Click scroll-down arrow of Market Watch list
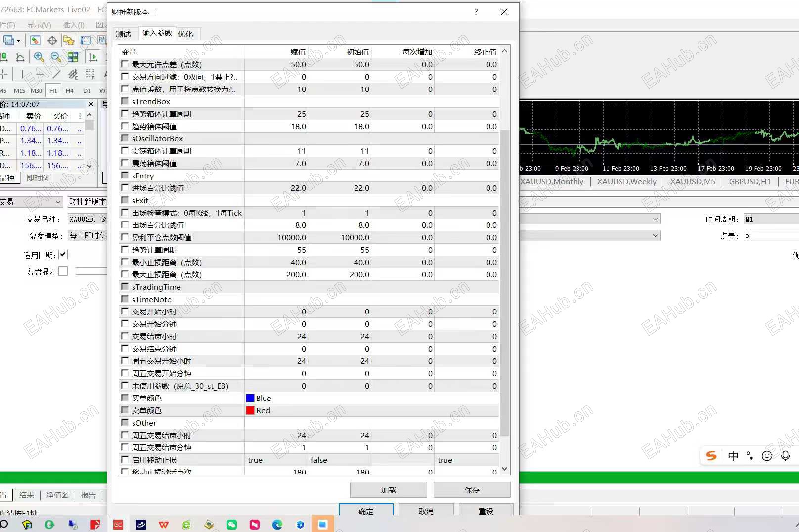The width and height of the screenshot is (799, 532). (x=89, y=166)
